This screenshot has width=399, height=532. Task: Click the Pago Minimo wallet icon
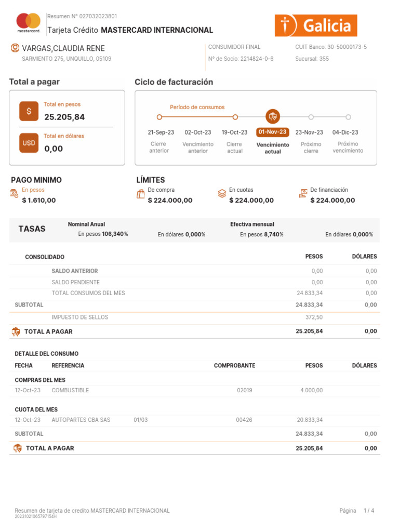[14, 194]
